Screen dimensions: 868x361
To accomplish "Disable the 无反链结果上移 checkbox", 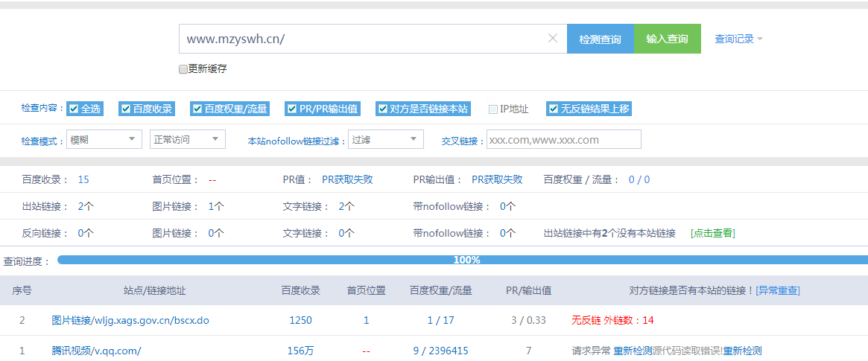I will point(554,109).
